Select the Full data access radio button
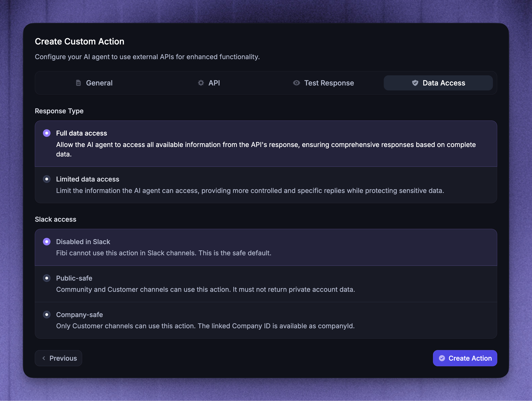Screen dimensions: 532x401 click(x=47, y=133)
